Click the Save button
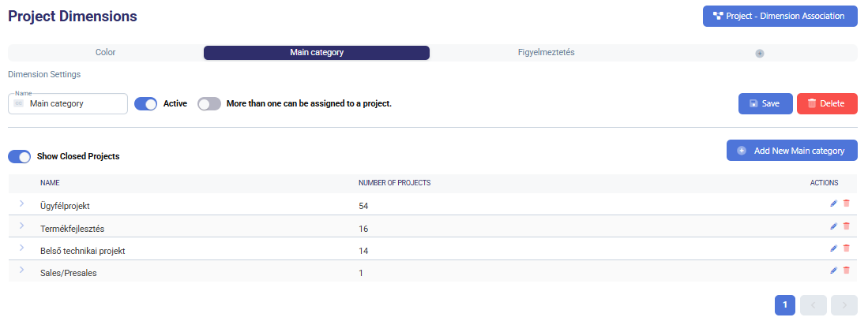868x321 pixels. 765,103
